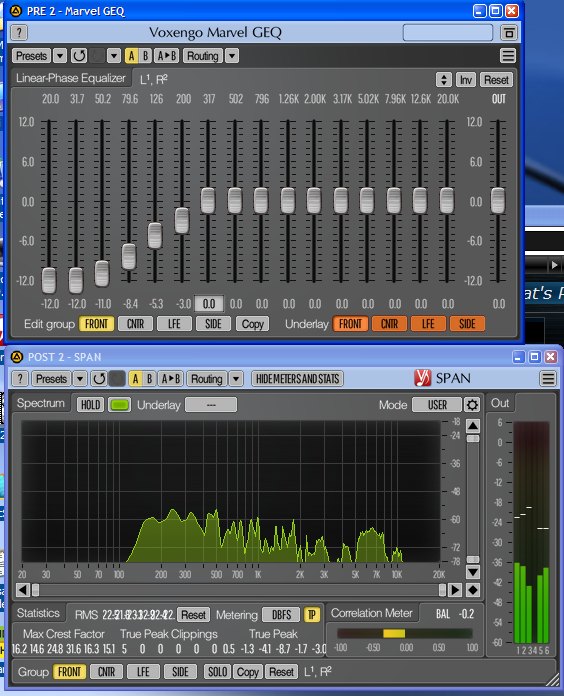Click Marvel GEQ A to B copy button
This screenshot has height=696, width=564.
[x=167, y=56]
